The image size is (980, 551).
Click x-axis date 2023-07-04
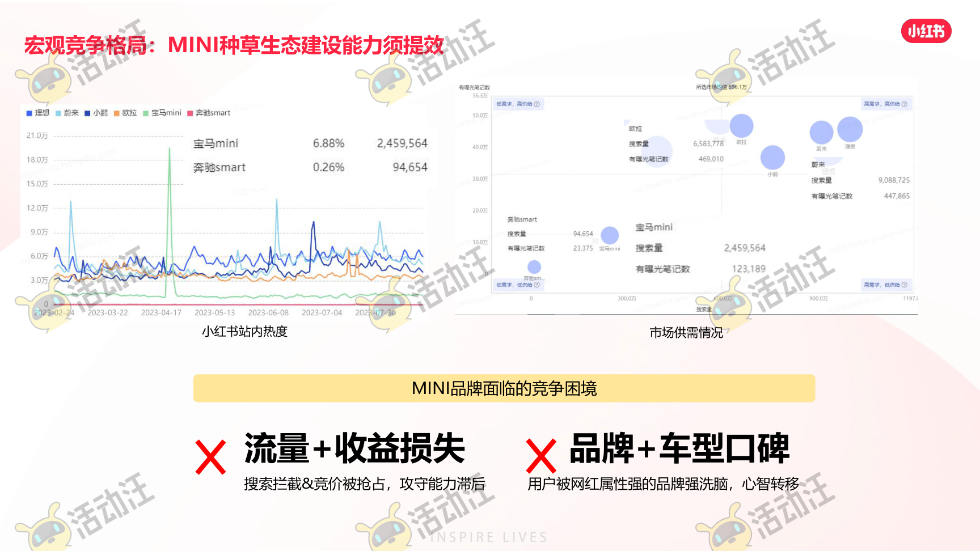click(x=322, y=313)
